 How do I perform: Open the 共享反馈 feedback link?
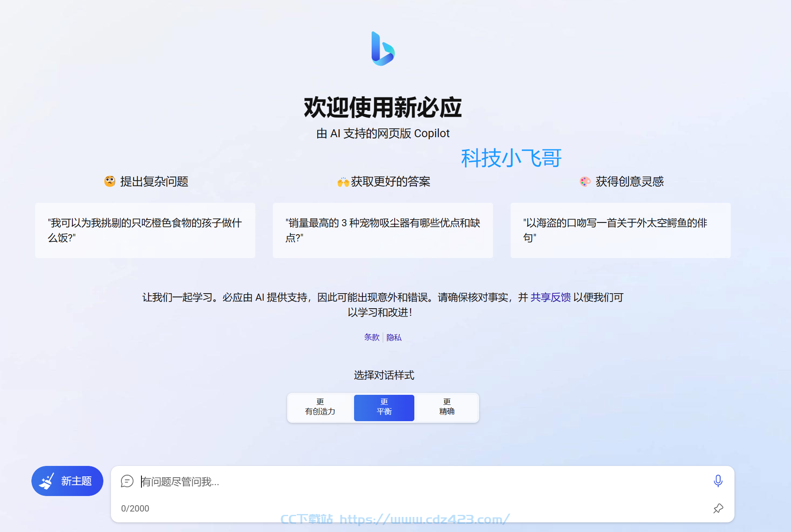tap(550, 297)
